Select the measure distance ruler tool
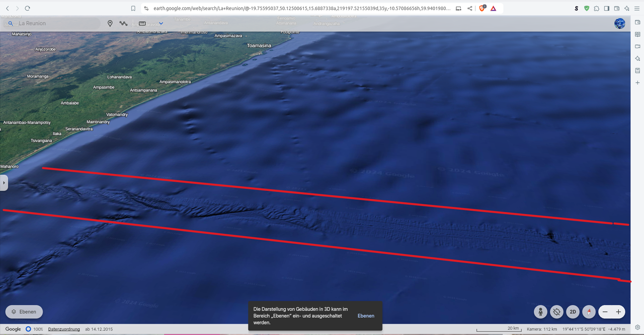The height and width of the screenshot is (335, 644). tap(142, 23)
